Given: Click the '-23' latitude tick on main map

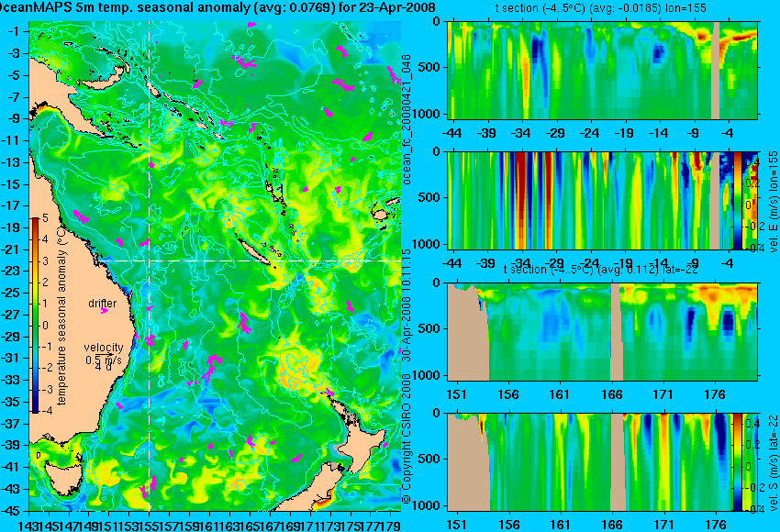Looking at the screenshot, I should [10, 271].
